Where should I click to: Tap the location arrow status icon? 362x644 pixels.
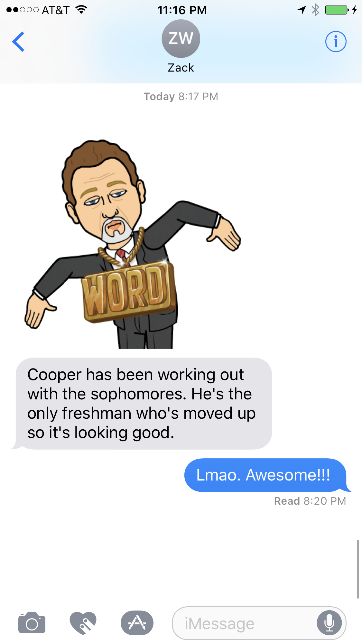coord(302,10)
